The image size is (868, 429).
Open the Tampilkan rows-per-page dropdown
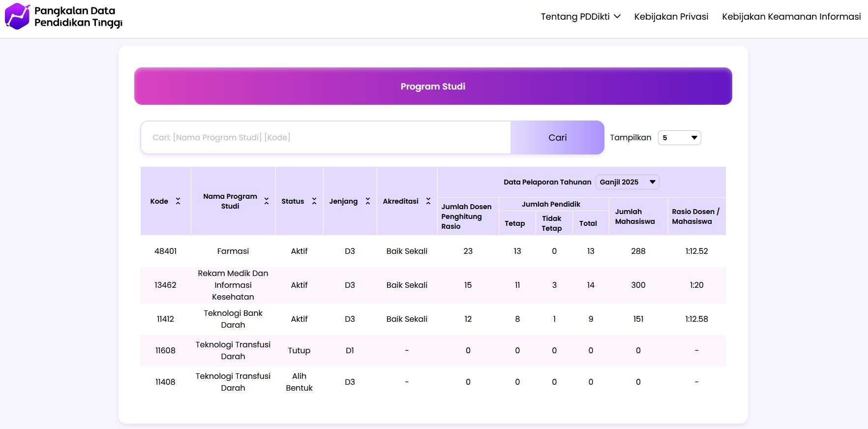(x=679, y=138)
